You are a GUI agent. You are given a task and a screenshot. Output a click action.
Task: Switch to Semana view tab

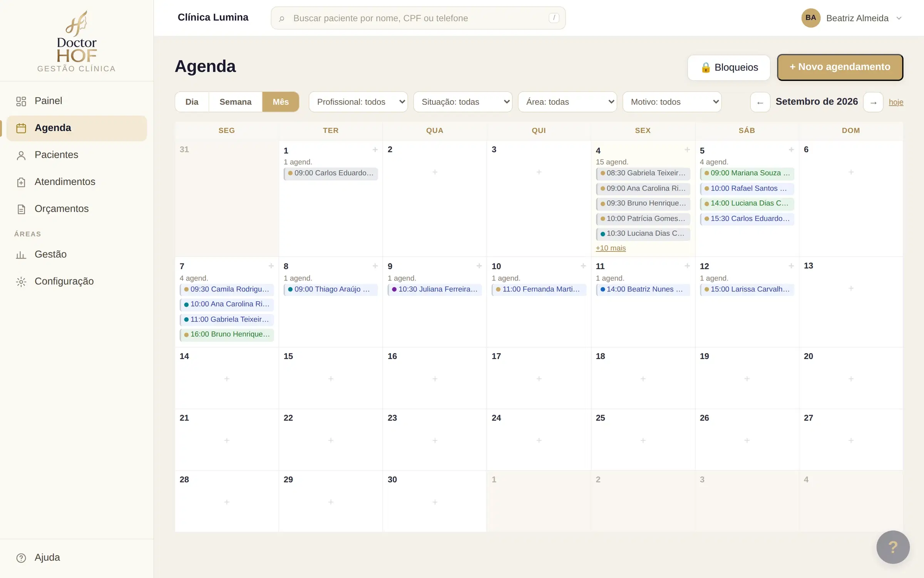pos(235,102)
